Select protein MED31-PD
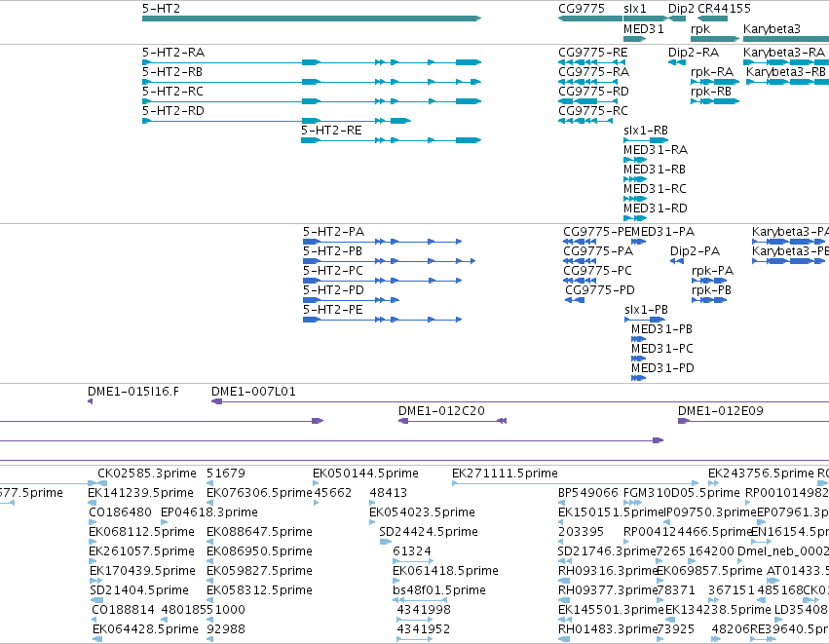Viewport: 829px width, 644px height. click(x=639, y=378)
